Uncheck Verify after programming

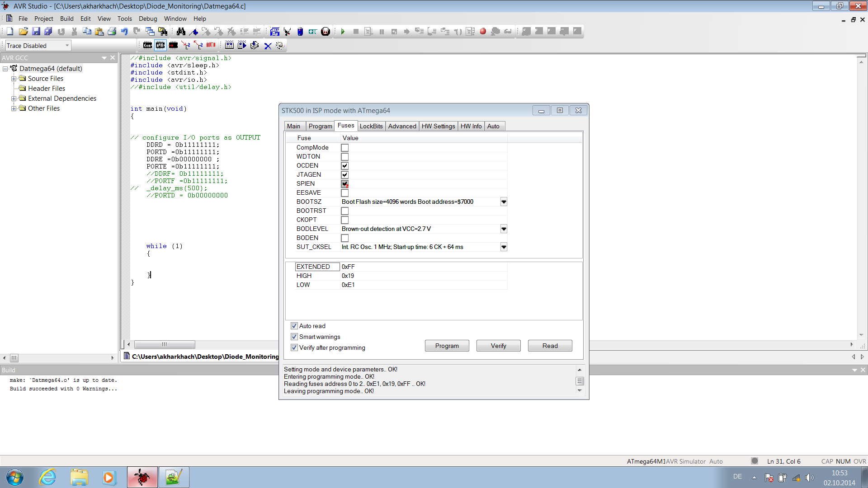pos(294,347)
